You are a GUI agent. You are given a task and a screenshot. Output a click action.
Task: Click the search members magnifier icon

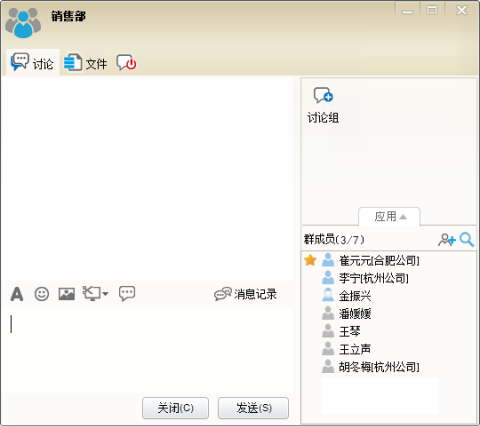(x=467, y=239)
